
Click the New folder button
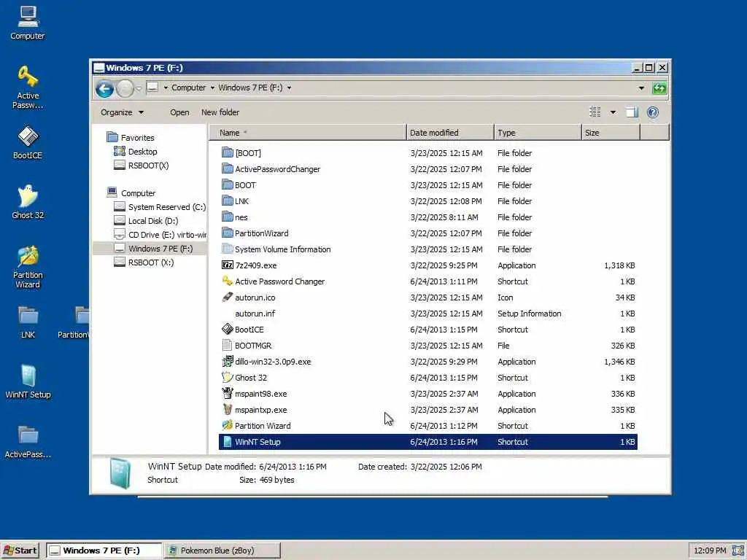point(220,112)
